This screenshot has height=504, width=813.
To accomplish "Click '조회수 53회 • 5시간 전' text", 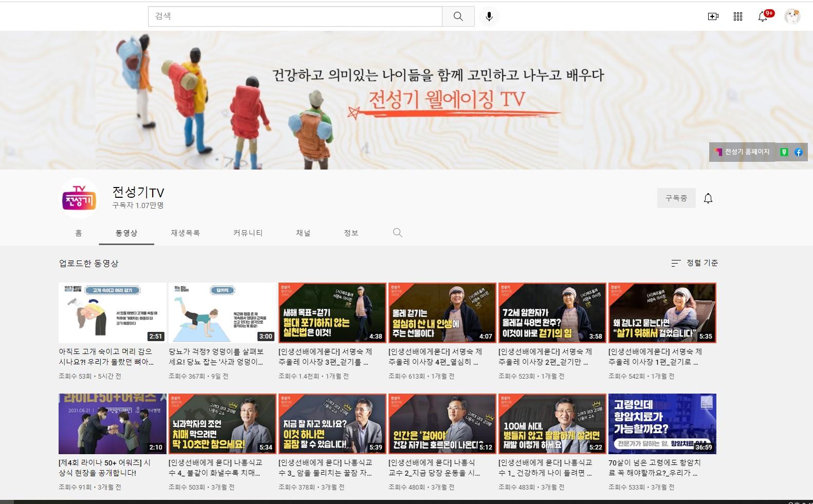I will (x=90, y=376).
